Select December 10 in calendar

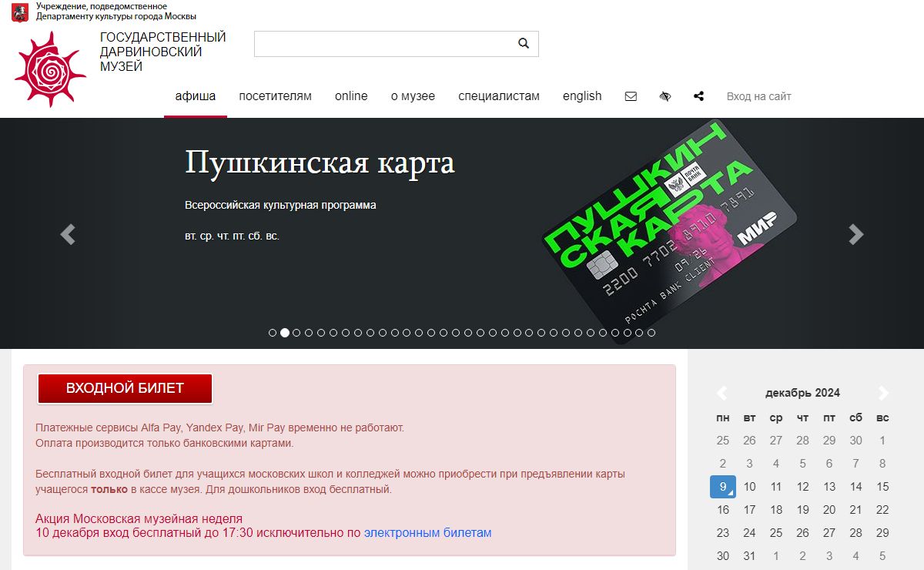[749, 487]
